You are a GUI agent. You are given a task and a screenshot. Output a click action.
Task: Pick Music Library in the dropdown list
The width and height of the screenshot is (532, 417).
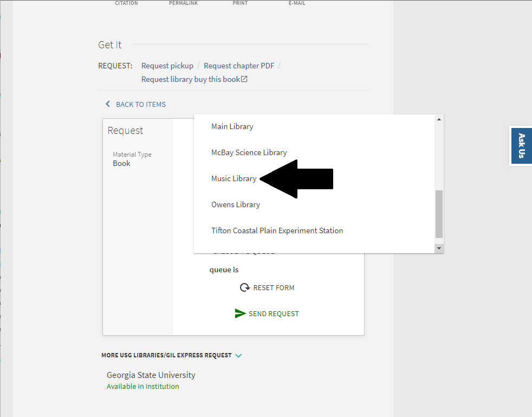click(x=234, y=178)
